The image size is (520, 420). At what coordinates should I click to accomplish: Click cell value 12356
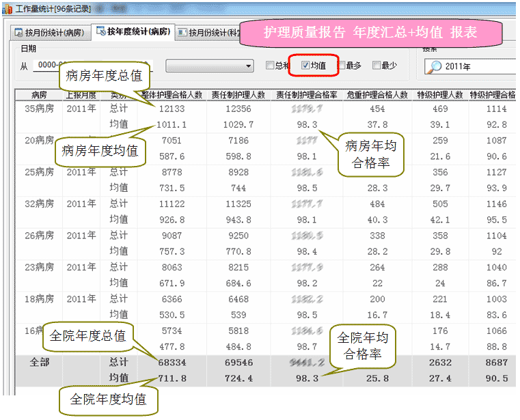click(x=238, y=109)
